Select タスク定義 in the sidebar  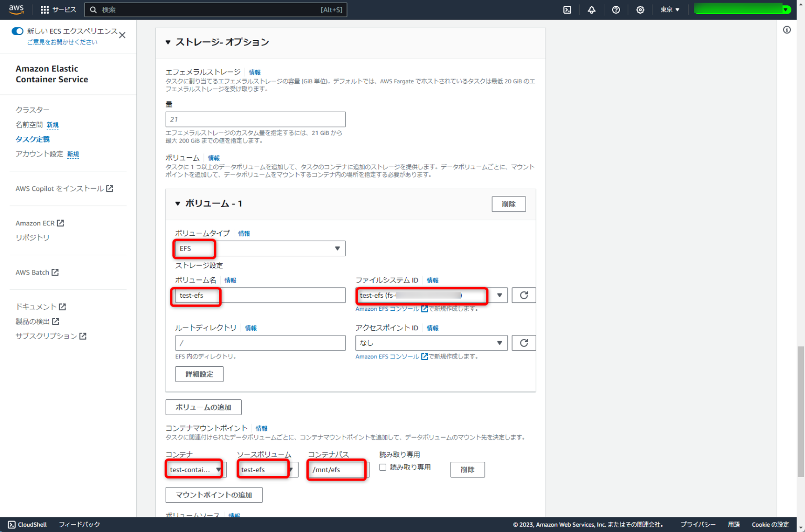pyautogui.click(x=32, y=139)
